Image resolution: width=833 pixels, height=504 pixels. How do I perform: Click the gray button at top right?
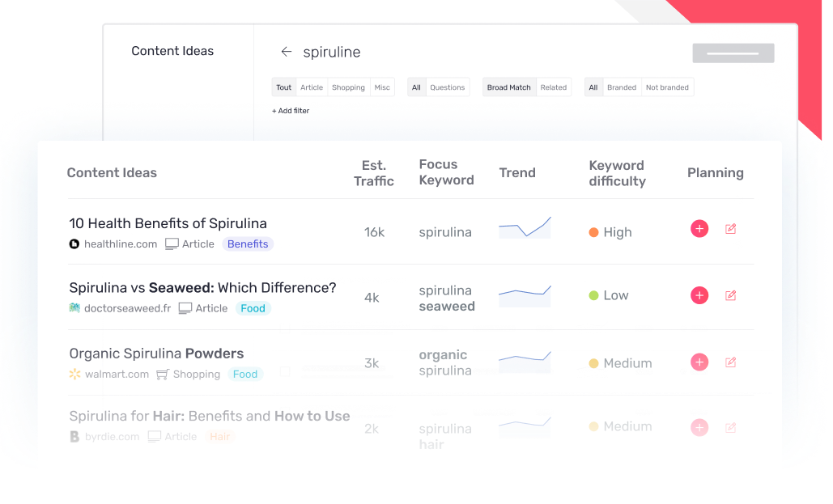[x=733, y=53]
